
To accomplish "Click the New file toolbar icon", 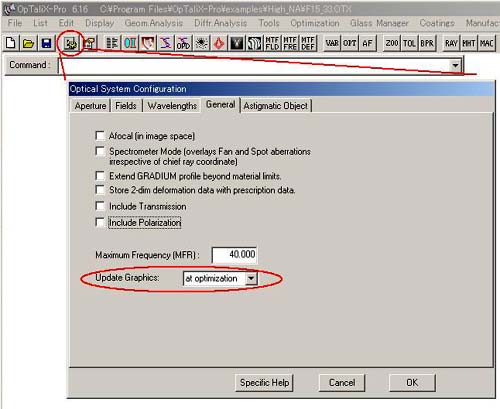I will (11, 43).
